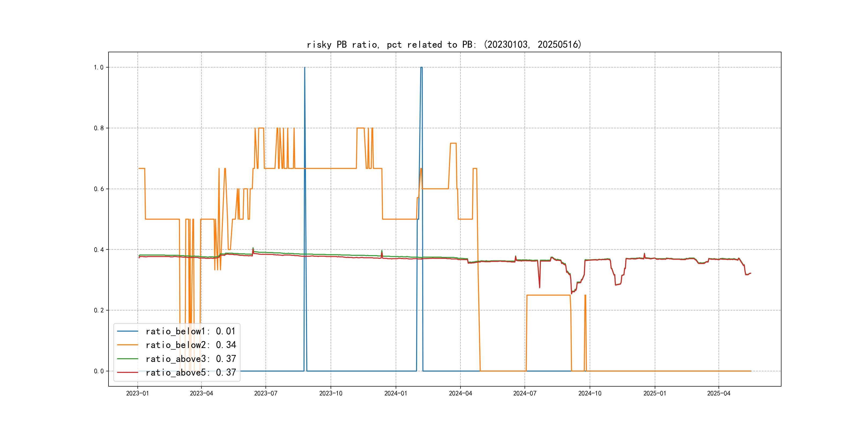Viewport: 868px width, 434px height.
Task: Click the blue ratio_below1 legend line swatch
Action: pyautogui.click(x=127, y=331)
